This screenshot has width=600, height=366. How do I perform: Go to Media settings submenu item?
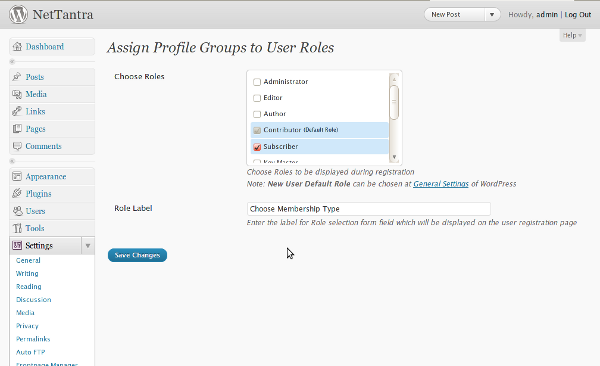(x=25, y=312)
